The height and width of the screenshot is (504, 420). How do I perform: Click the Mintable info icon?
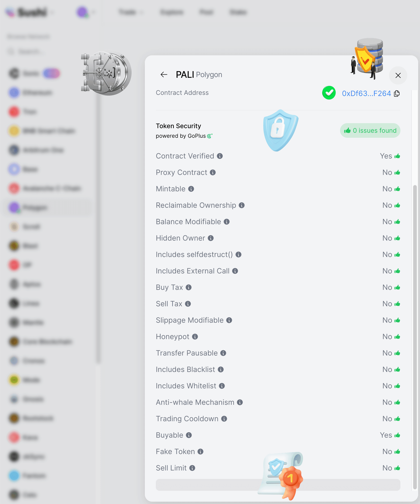coord(191,189)
